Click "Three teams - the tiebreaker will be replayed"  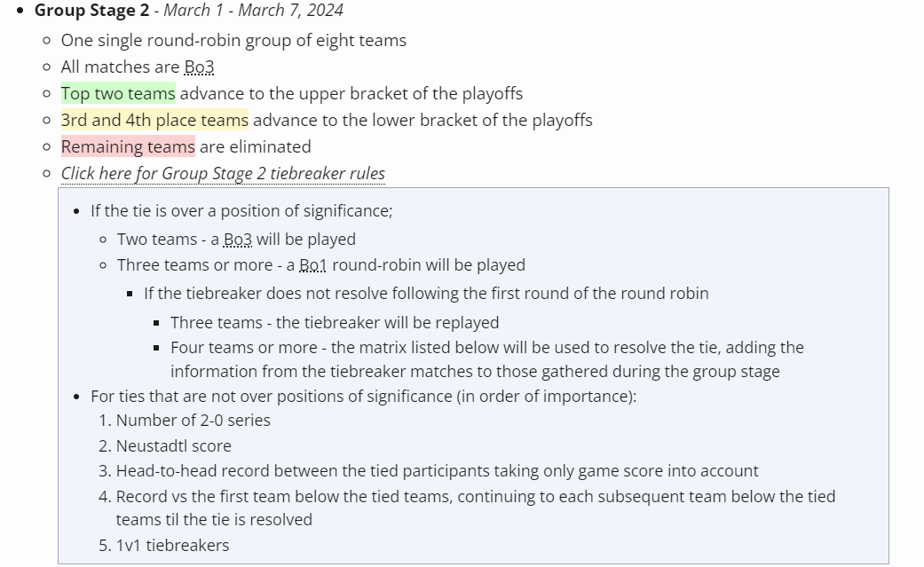tap(335, 322)
